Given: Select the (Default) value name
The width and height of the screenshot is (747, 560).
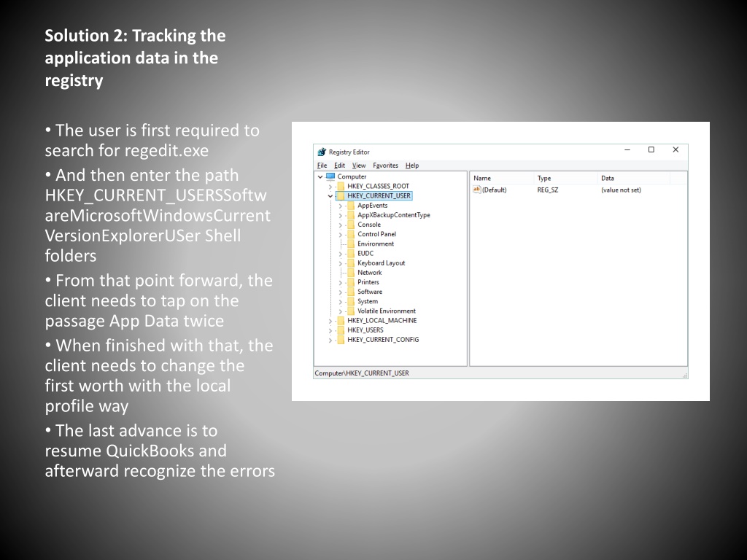Looking at the screenshot, I should coord(494,190).
